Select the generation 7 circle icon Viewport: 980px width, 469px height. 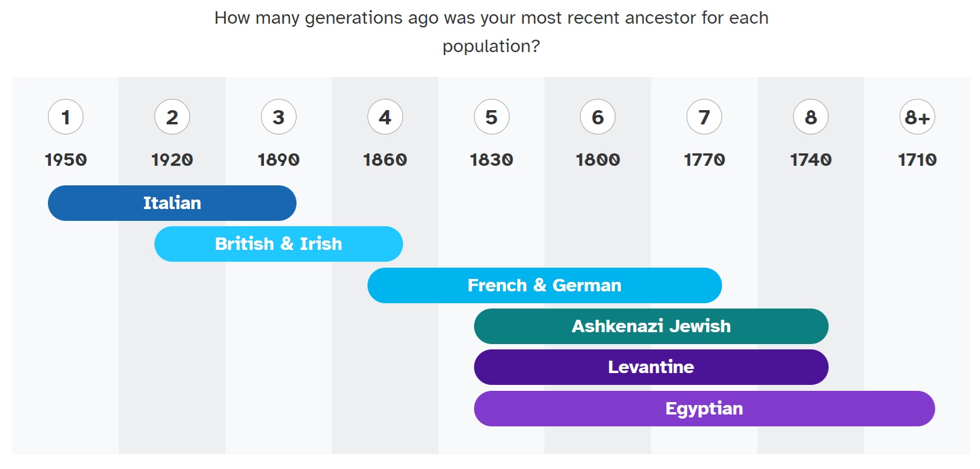point(704,117)
